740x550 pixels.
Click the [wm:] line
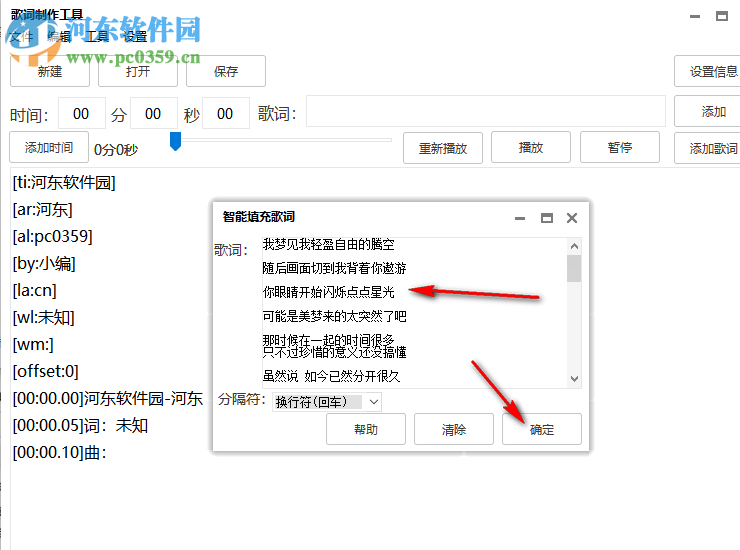(33, 344)
